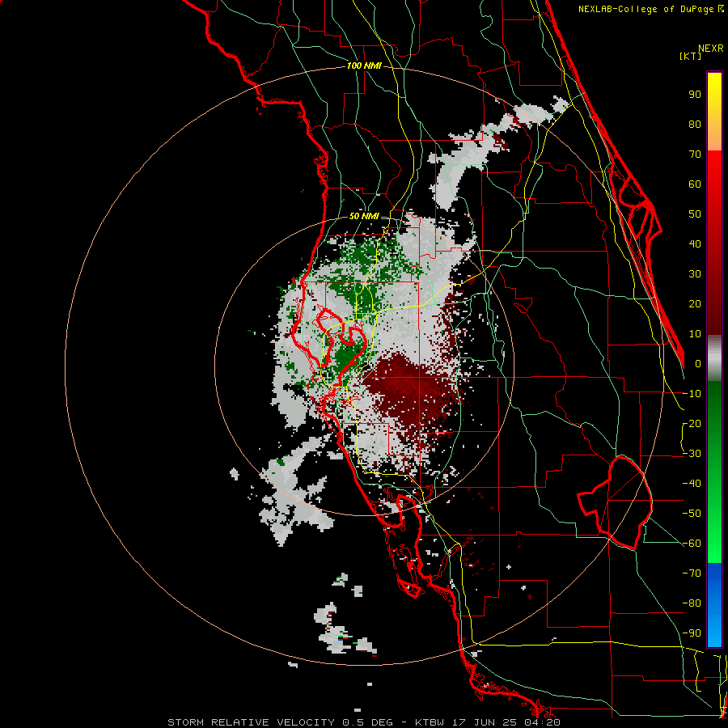Click the -70 value on velocity scale

coord(692,574)
